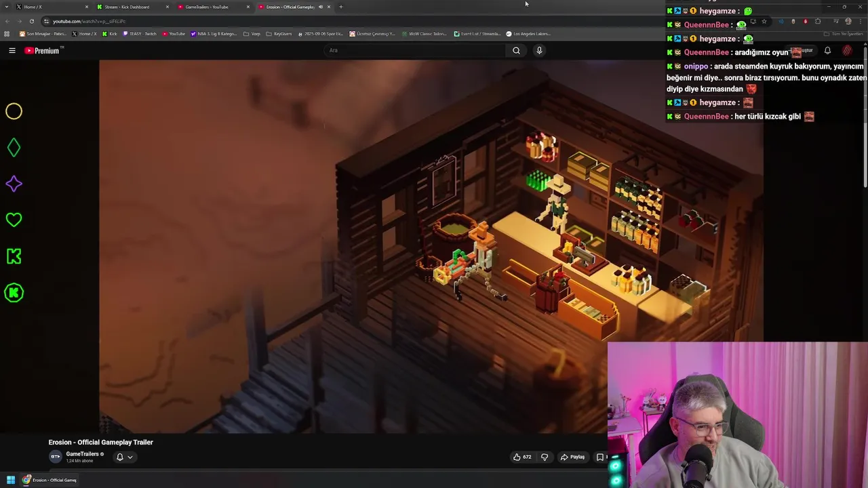
Task: Open YouTube notifications bell in header
Action: tap(827, 50)
